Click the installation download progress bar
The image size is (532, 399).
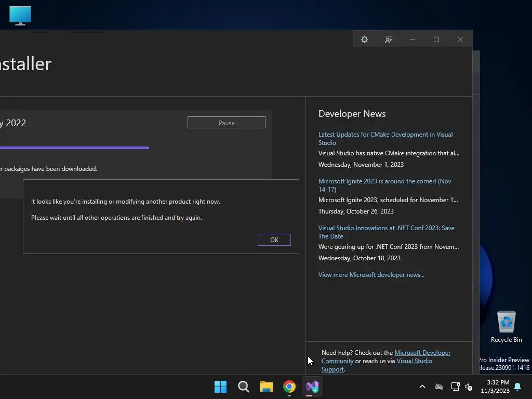click(74, 148)
